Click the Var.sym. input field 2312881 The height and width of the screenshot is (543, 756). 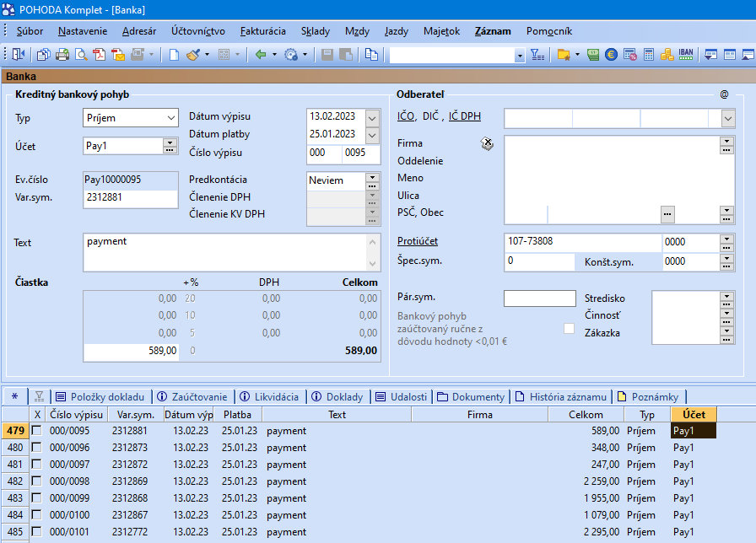(x=130, y=197)
